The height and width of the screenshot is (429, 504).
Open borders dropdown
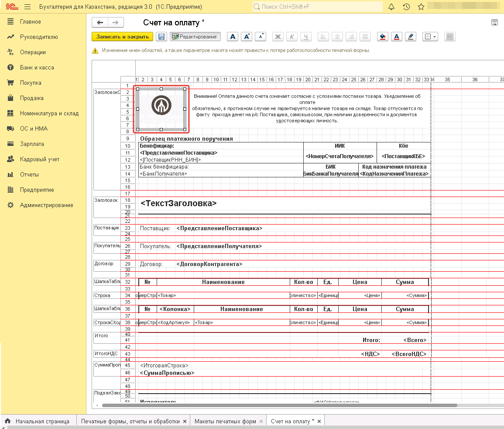tap(430, 37)
